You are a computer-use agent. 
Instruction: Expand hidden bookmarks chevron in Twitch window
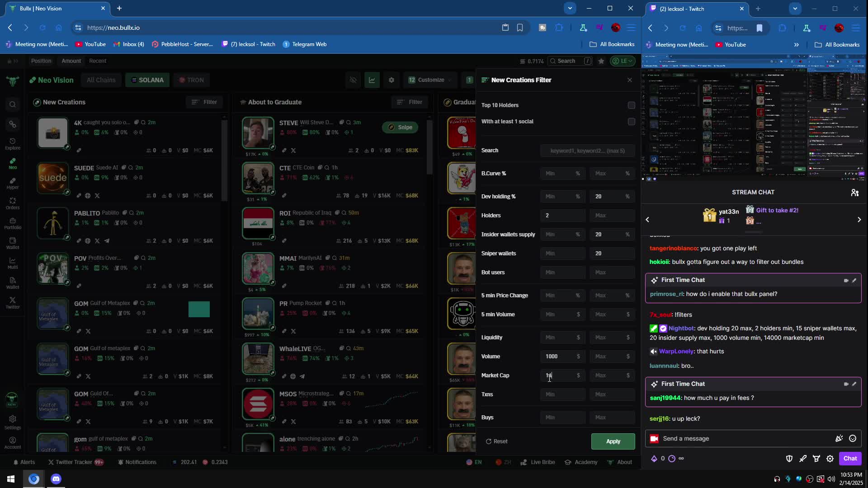coord(796,45)
